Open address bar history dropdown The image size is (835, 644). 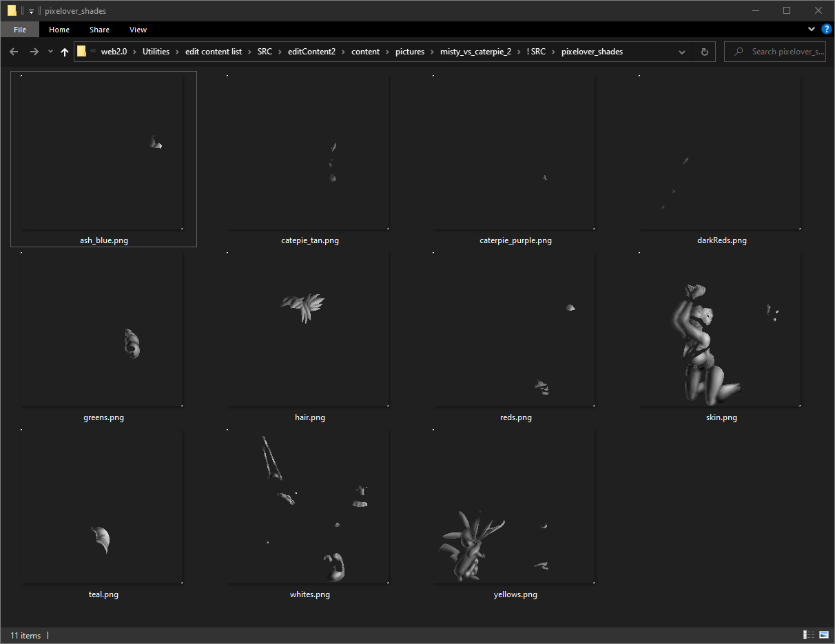tap(682, 52)
